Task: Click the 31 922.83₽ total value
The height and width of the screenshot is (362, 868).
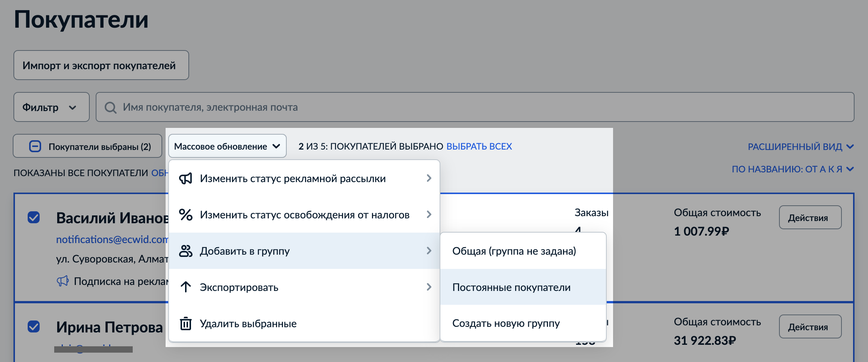Action: [705, 340]
